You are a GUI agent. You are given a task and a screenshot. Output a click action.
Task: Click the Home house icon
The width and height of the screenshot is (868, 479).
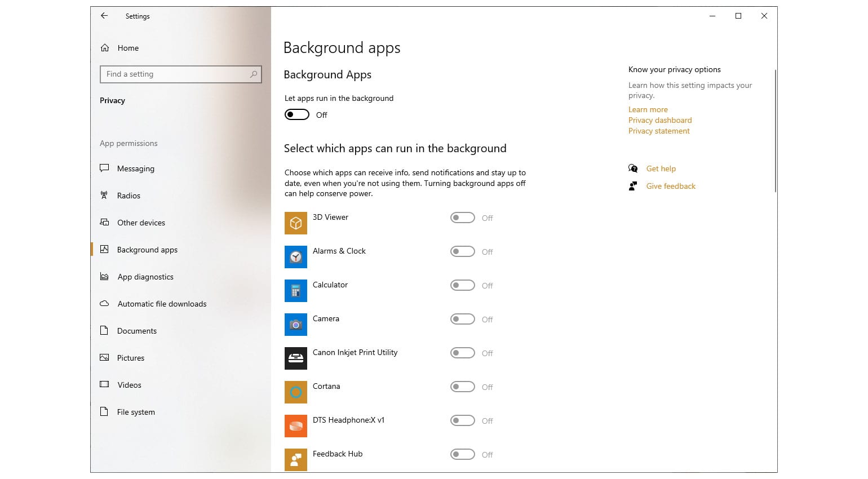click(x=105, y=48)
